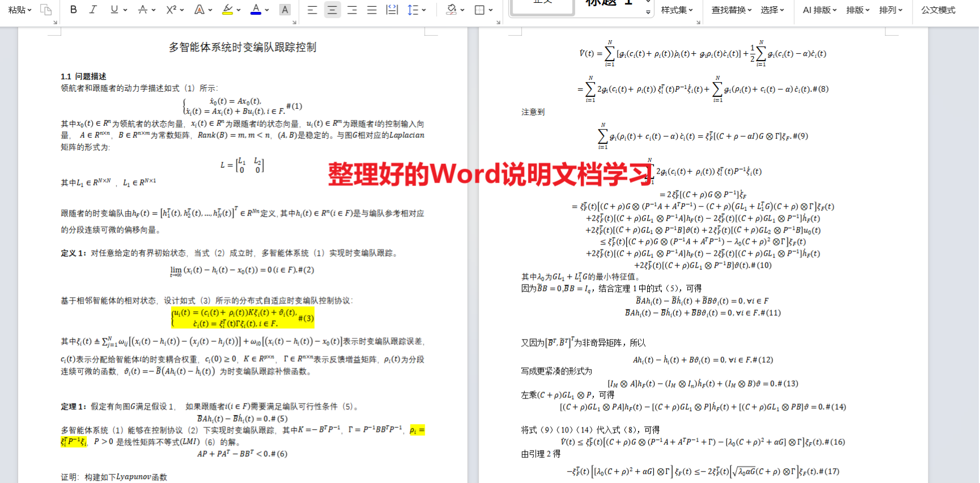Open the 选择 selection menu
The image size is (980, 483).
click(772, 10)
